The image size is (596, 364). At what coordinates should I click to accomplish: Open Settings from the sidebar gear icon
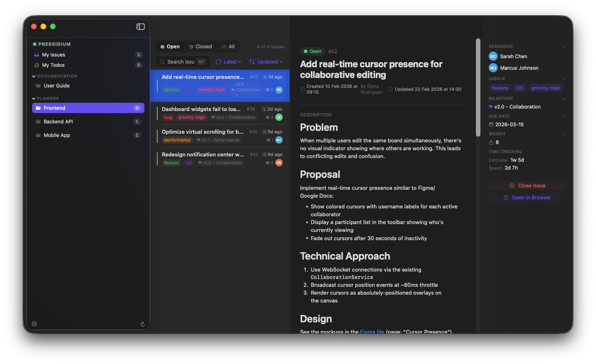coord(34,324)
